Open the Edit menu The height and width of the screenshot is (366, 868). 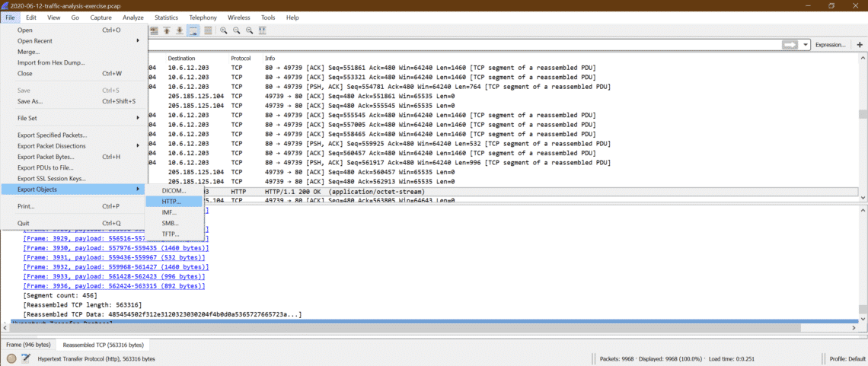(31, 18)
